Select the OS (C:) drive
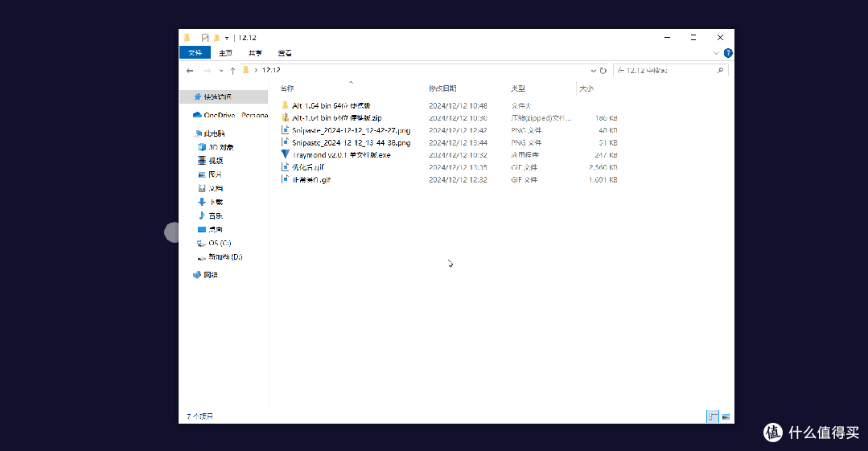 (214, 243)
